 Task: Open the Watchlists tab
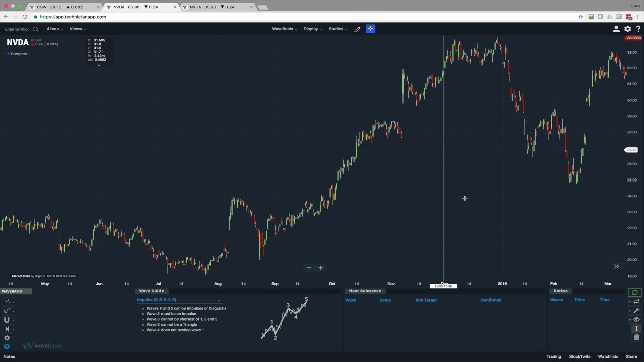click(x=608, y=356)
